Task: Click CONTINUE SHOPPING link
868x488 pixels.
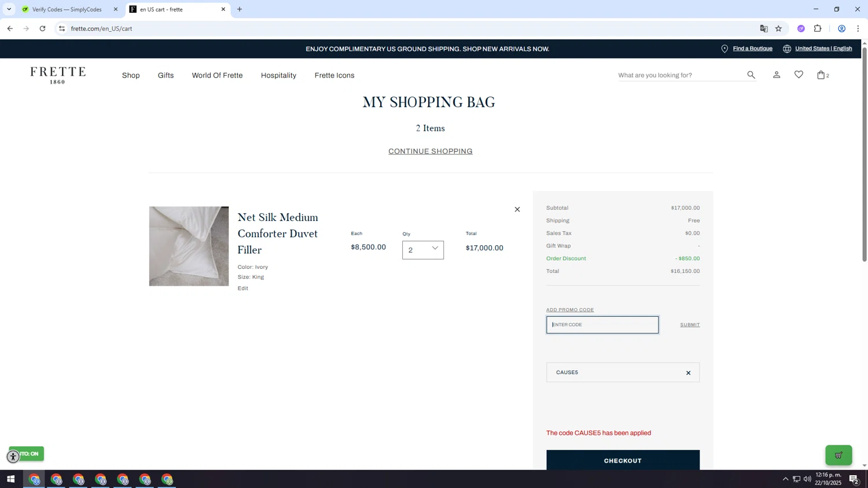Action: click(x=430, y=151)
